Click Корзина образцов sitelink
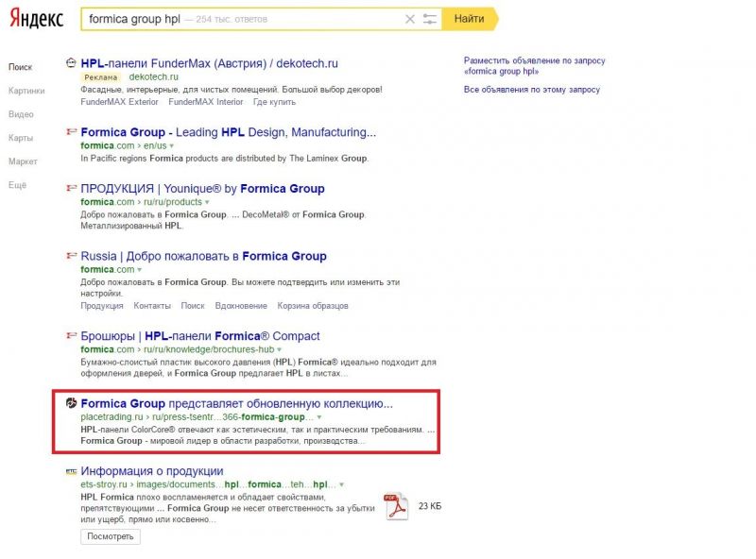Screen dimensions: 756x559 click(x=313, y=306)
